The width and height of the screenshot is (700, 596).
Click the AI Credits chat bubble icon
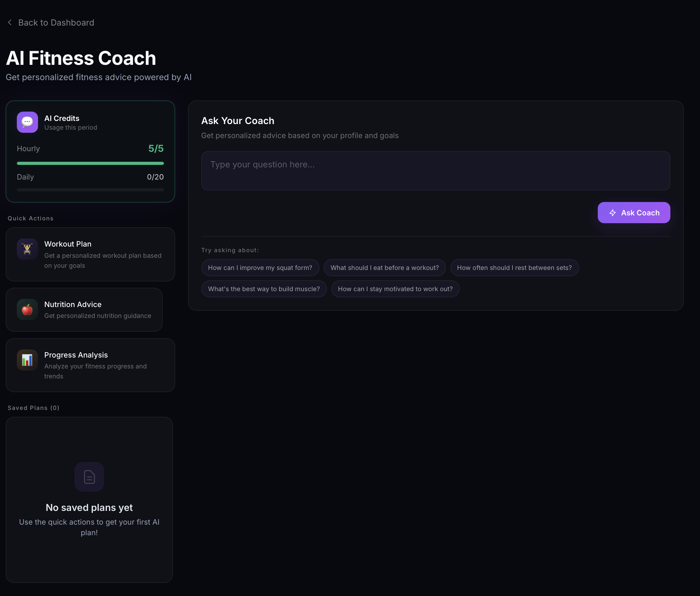(27, 122)
